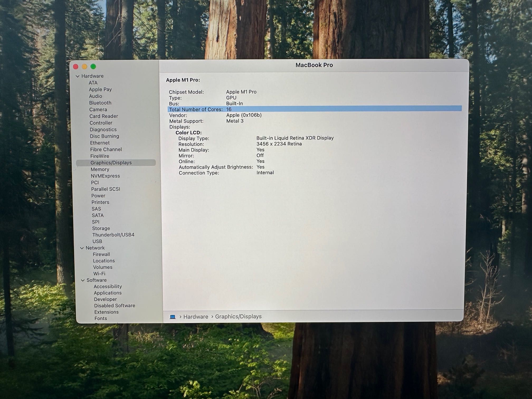This screenshot has height=399, width=532.
Task: Open the Audio hardware entry
Action: pos(96,96)
